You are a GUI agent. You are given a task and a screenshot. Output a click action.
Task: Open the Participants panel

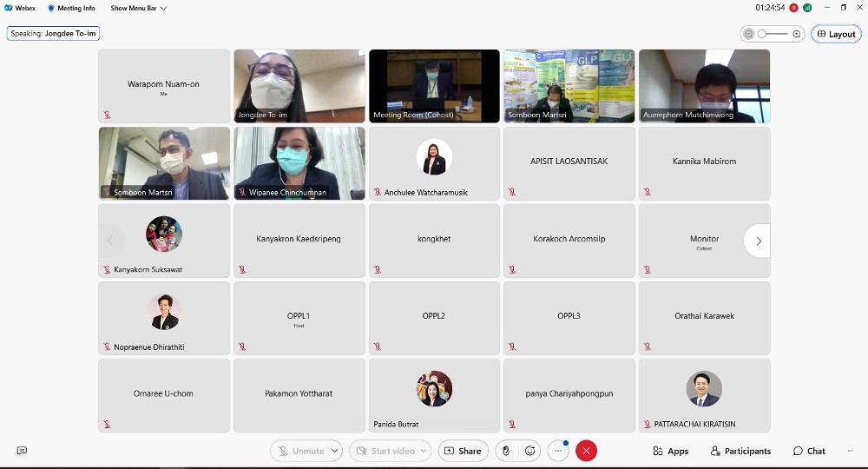click(x=740, y=451)
